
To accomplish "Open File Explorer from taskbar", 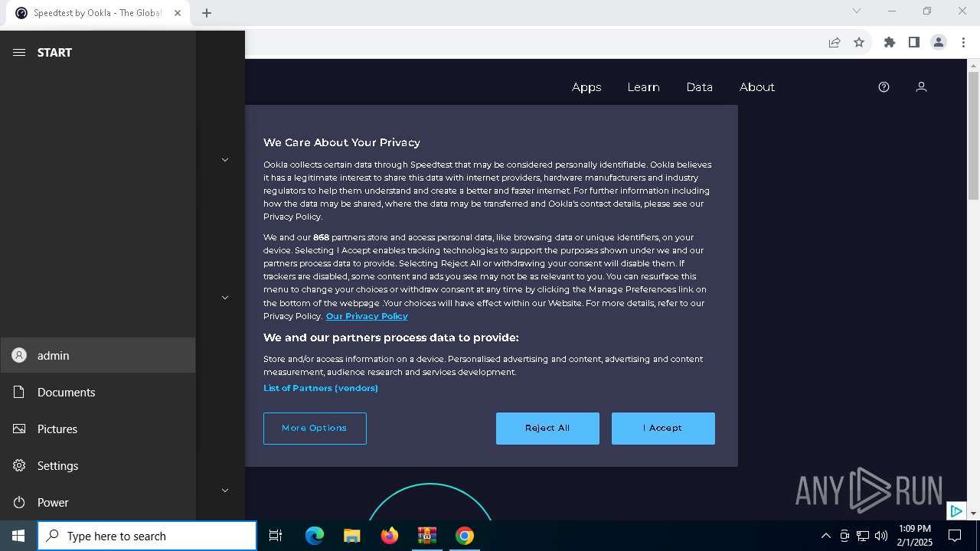I will 351,536.
